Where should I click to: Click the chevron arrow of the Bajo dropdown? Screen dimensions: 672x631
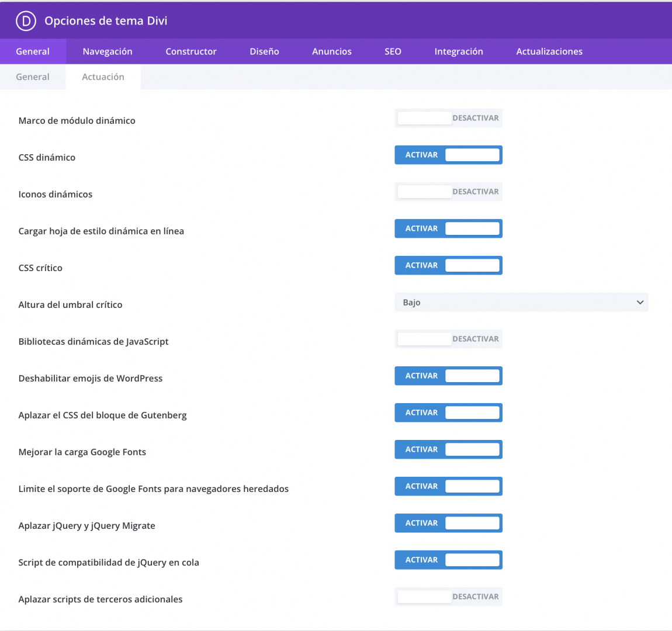click(x=640, y=303)
